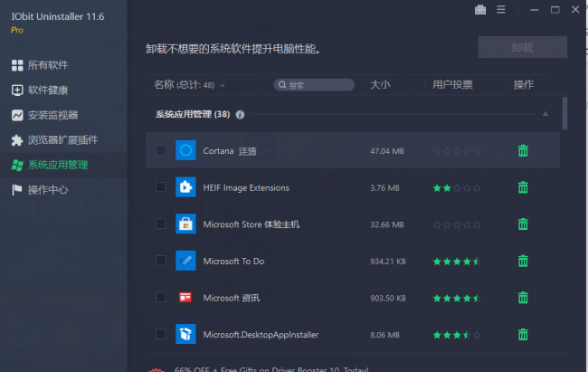Screen dimensions: 588x372
Task: Click the info icon beside 系统应用管理 (38)
Action: click(x=240, y=114)
